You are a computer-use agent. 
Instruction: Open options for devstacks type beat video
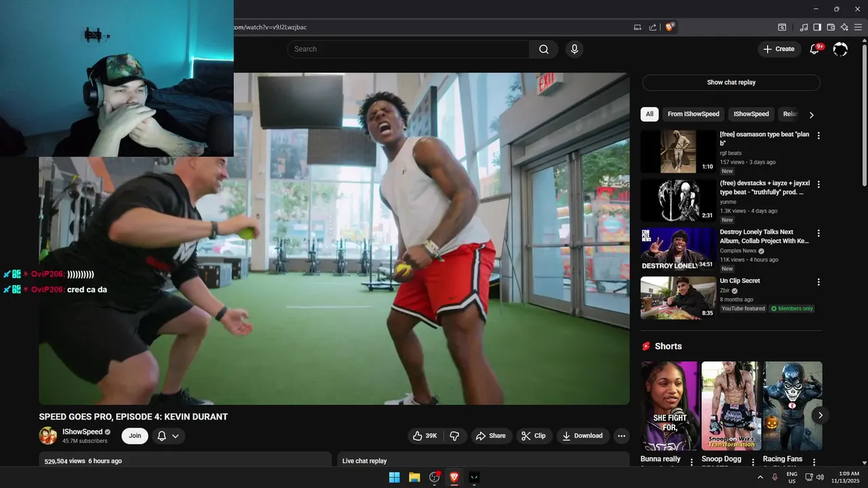pos(818,184)
